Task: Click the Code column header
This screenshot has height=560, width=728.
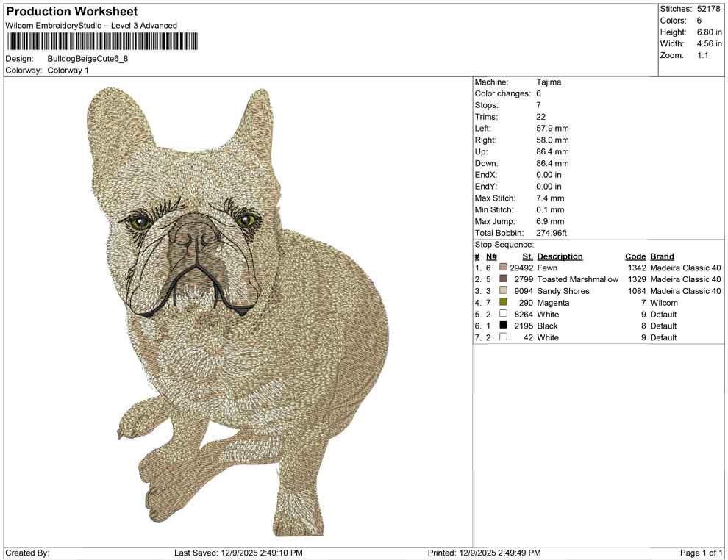Action: coord(635,256)
